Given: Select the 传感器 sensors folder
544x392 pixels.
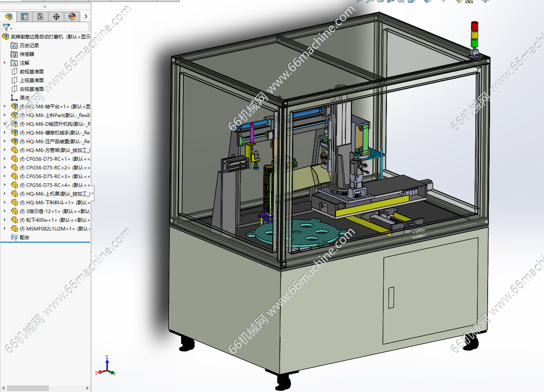Looking at the screenshot, I should [x=27, y=54].
